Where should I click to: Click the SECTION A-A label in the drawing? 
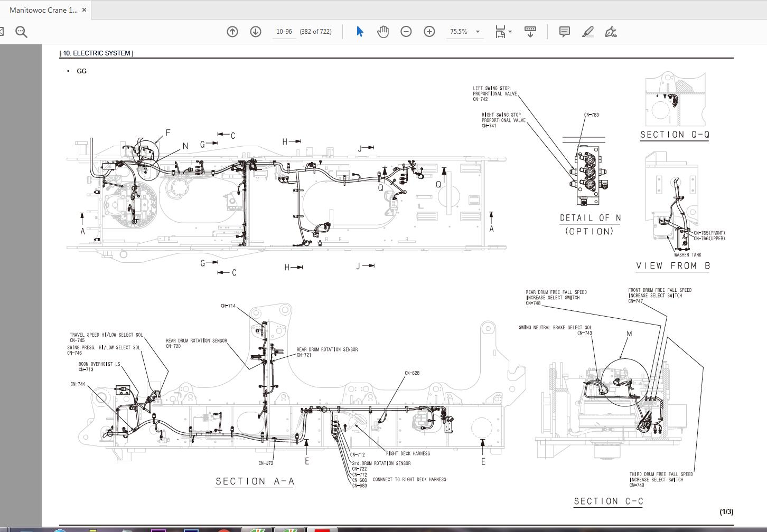pos(255,481)
